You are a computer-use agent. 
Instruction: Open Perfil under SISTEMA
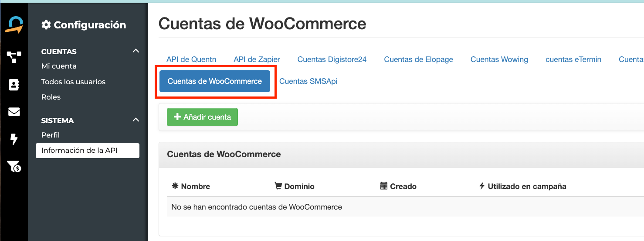click(x=51, y=135)
